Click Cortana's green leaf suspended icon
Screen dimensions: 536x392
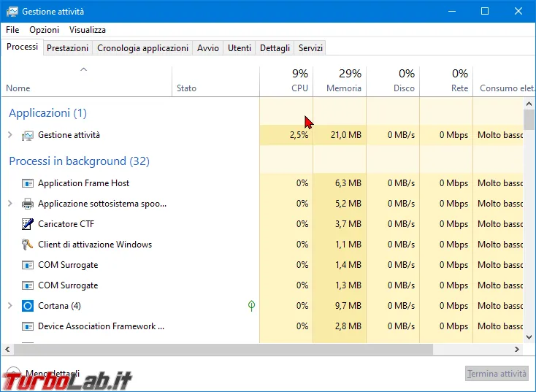click(251, 306)
